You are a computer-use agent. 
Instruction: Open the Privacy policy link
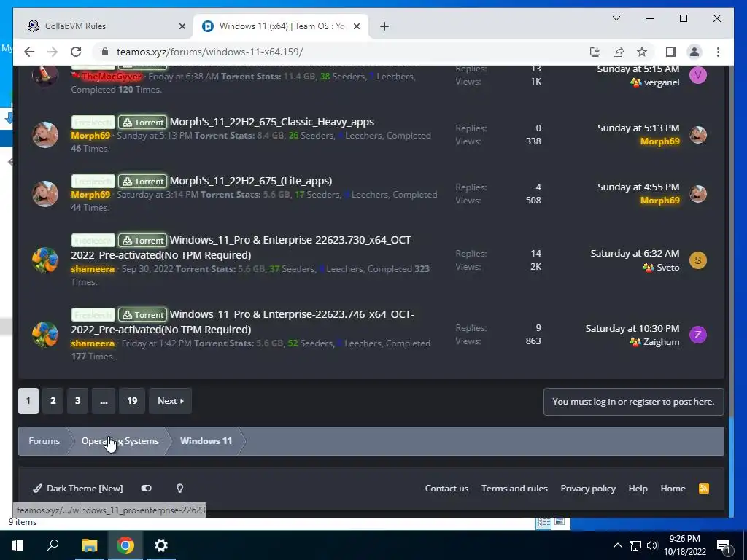588,488
